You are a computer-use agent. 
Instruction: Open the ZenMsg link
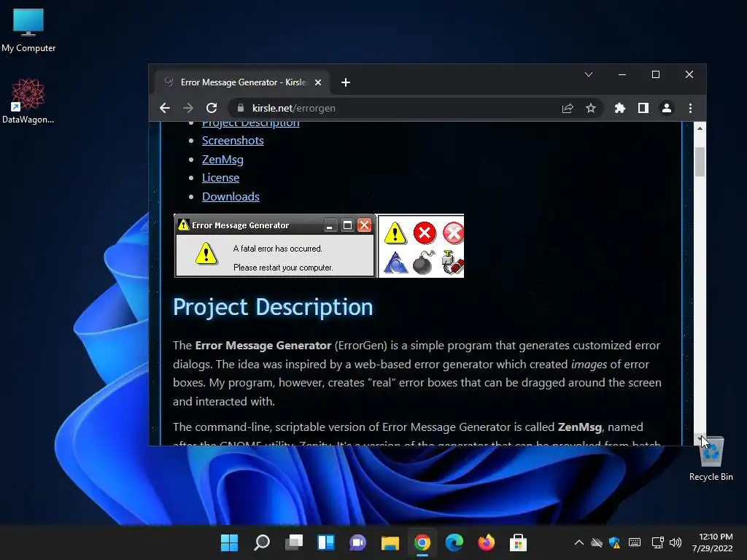(x=222, y=160)
